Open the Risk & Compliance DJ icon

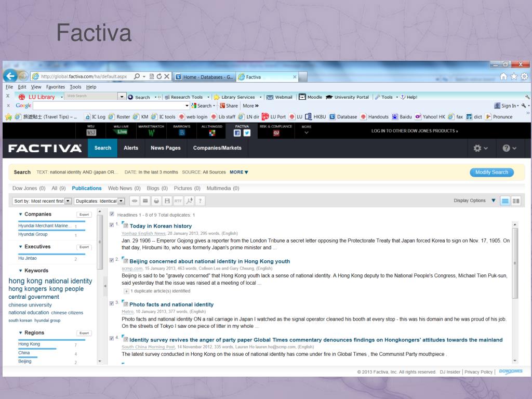tap(276, 133)
